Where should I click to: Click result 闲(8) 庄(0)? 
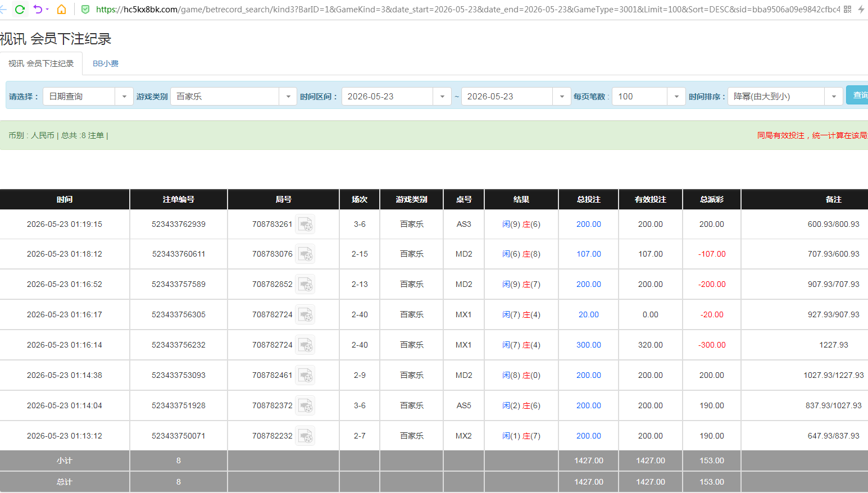click(x=521, y=376)
